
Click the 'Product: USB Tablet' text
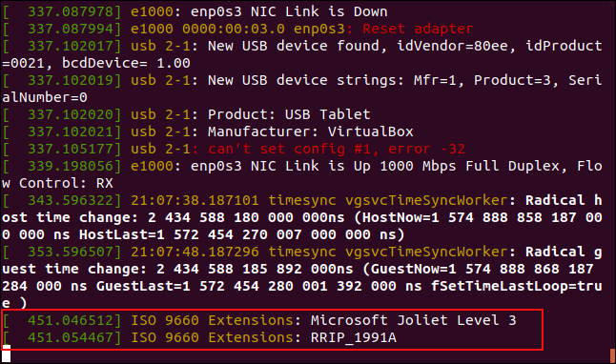[289, 114]
